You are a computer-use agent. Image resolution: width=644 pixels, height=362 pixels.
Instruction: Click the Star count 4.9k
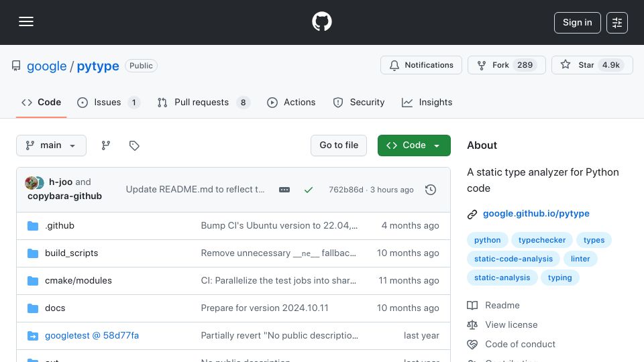611,65
